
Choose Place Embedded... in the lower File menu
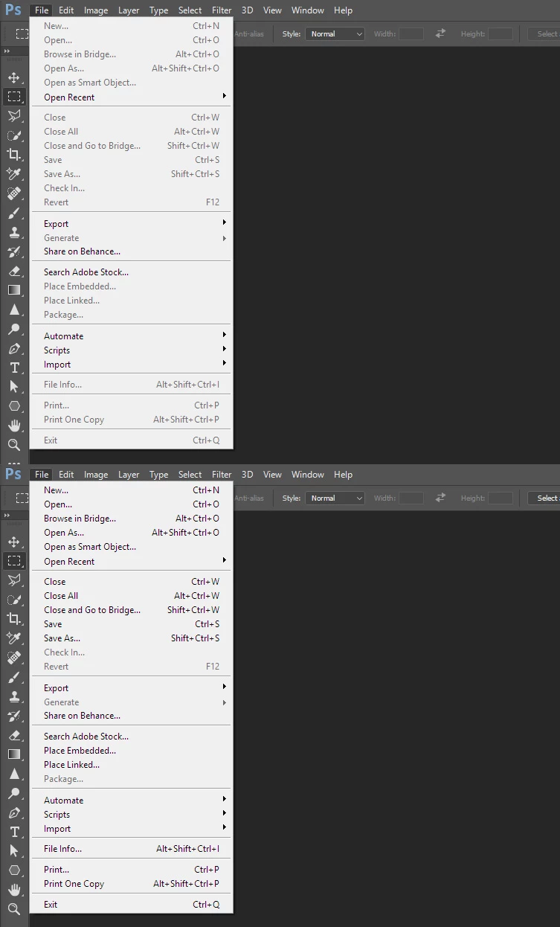[x=131, y=751]
